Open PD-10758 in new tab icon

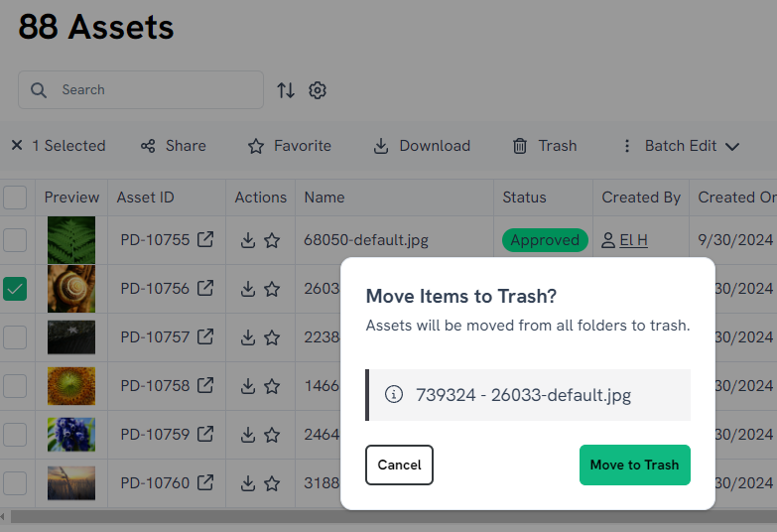pos(205,386)
